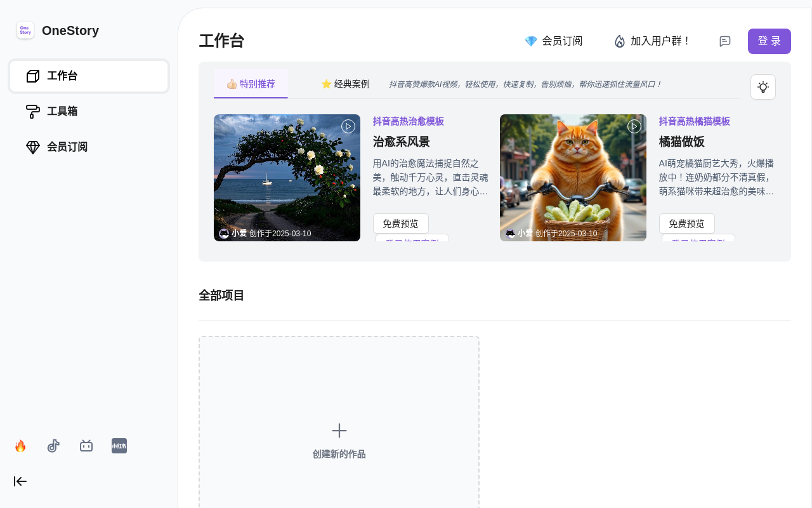Collapse the sidebar with arrow icon
Screen dimensions: 812x508
point(20,481)
